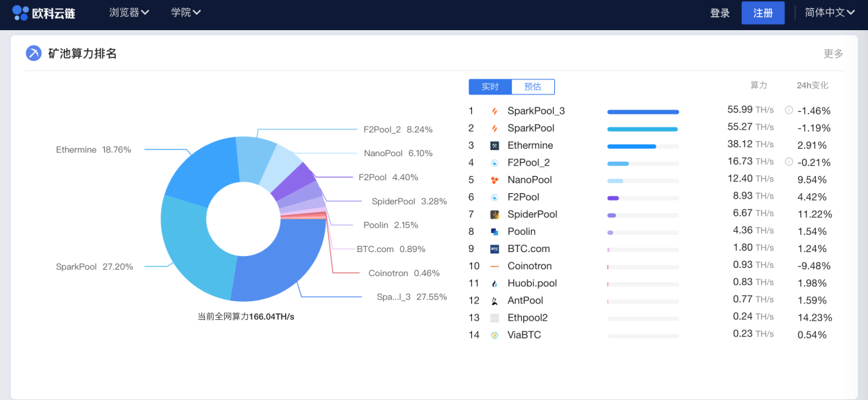The width and height of the screenshot is (868, 400).
Task: Click the 38.12 TH/s hashrate value
Action: tap(751, 145)
